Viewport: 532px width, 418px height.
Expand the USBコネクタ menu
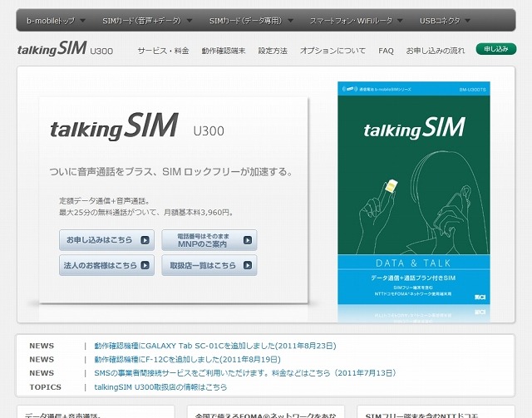(x=446, y=21)
